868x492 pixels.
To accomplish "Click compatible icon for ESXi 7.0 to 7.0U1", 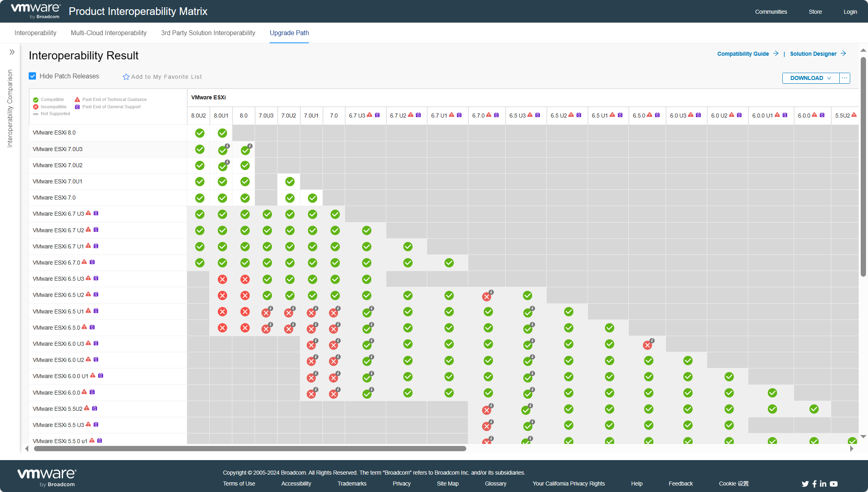I will coord(312,198).
